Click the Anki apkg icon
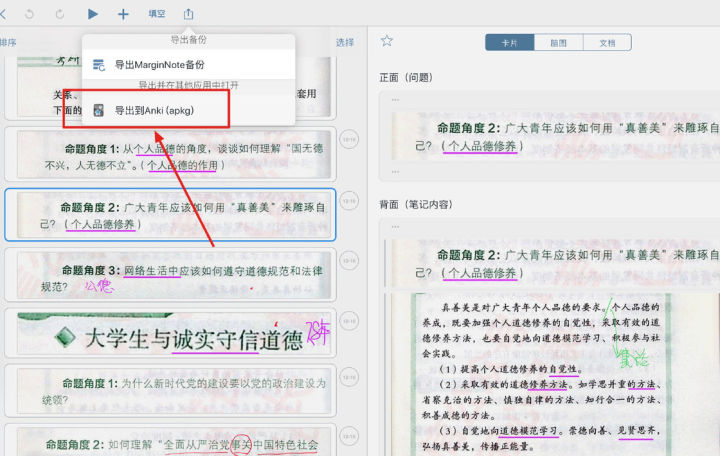The width and height of the screenshot is (720, 456). [99, 110]
